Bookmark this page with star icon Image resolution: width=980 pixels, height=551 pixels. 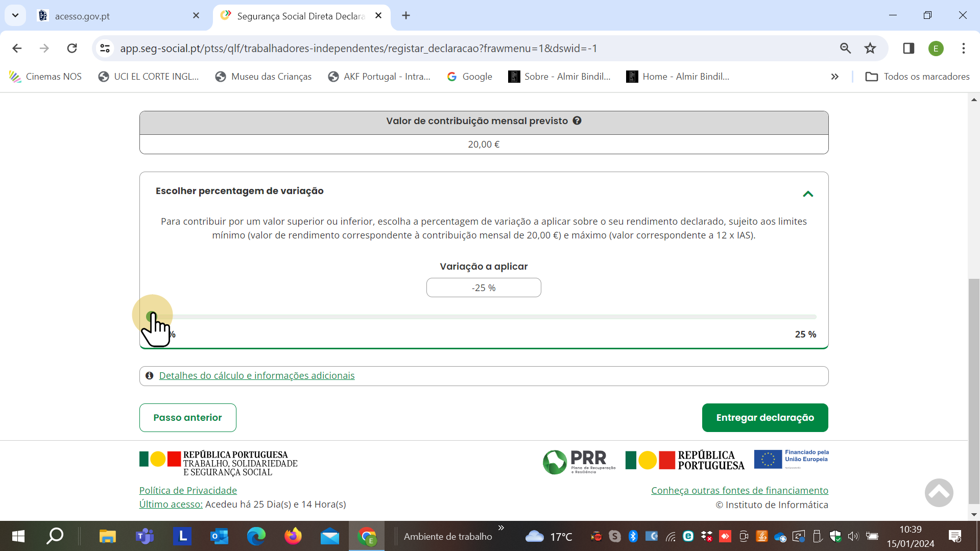870,49
